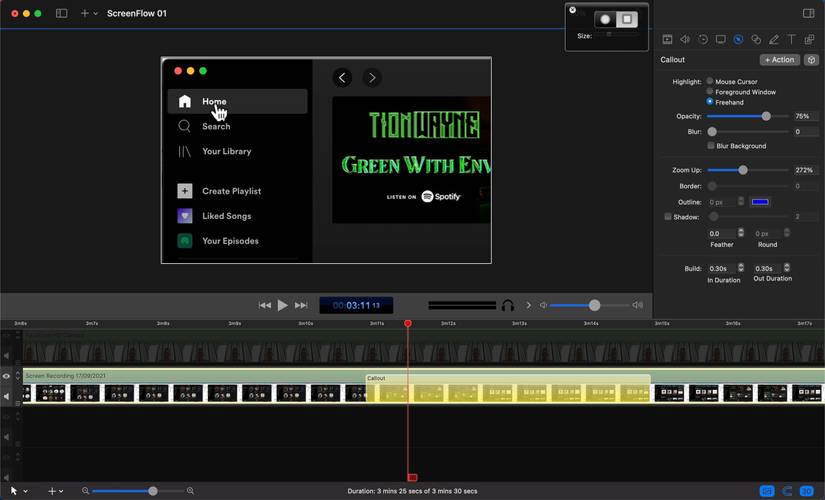Click the timecode display 00:03:11
Image resolution: width=825 pixels, height=500 pixels.
tap(356, 305)
